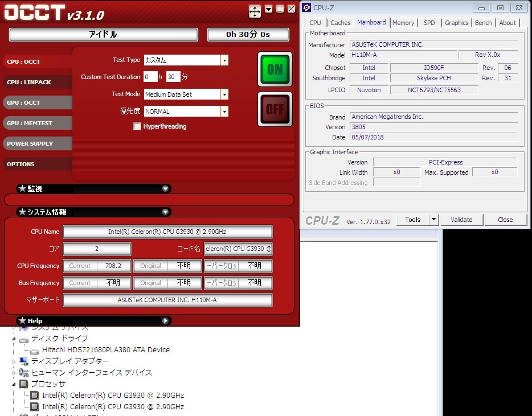Click the マザーボード field ASUSTeK H110M-A

167,300
